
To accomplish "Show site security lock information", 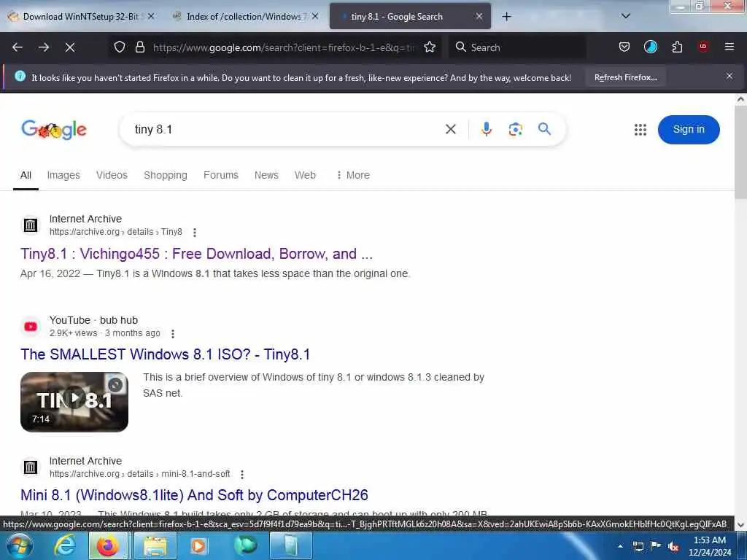I will pos(140,47).
